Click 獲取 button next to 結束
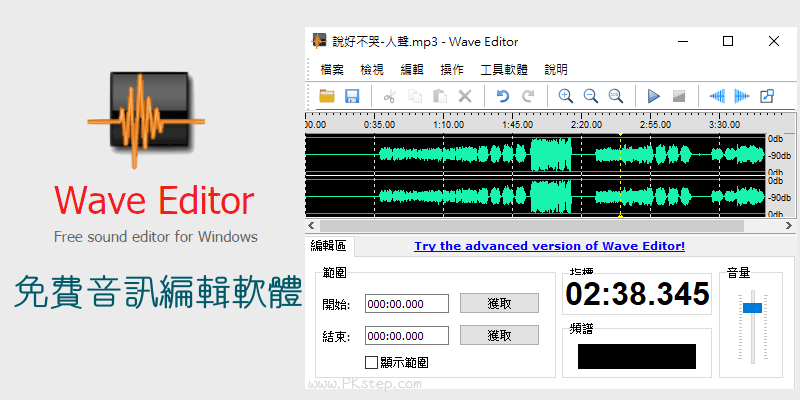 coord(499,335)
